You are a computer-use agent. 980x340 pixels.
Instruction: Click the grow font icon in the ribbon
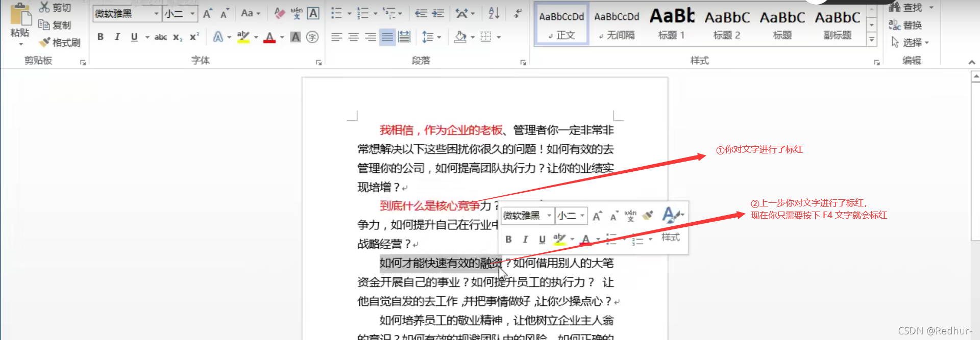(207, 14)
